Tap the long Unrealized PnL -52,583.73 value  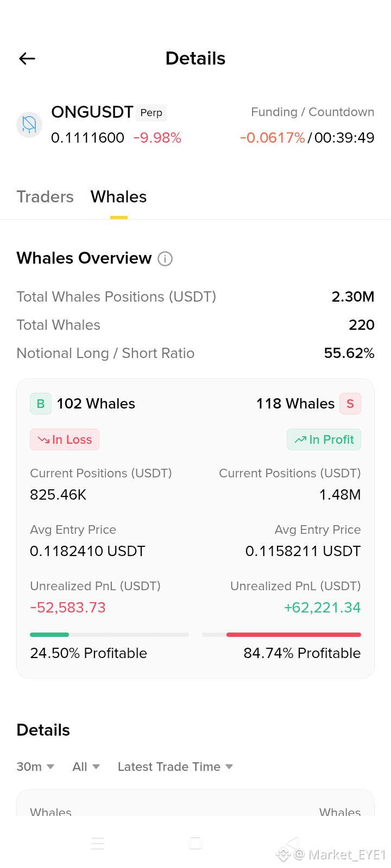point(68,608)
